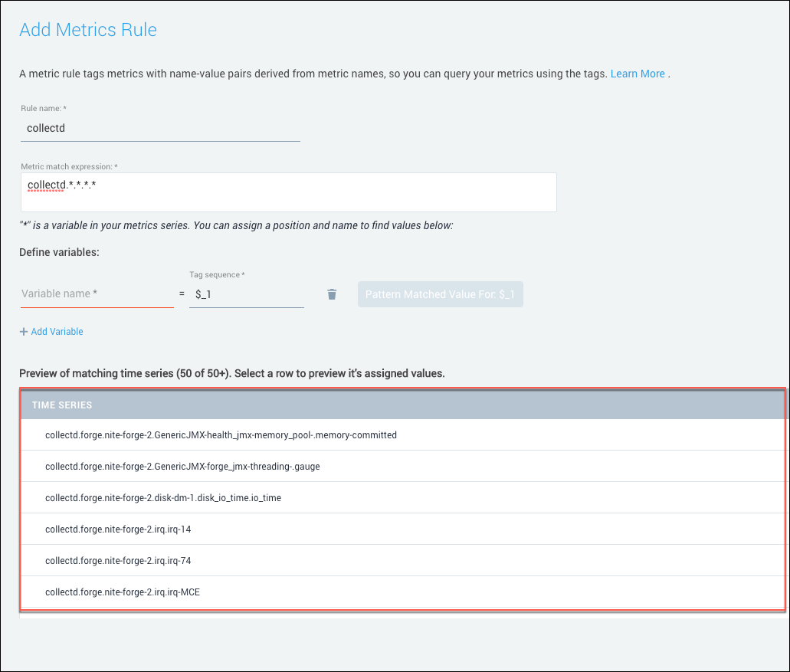The width and height of the screenshot is (790, 672).
Task: Click the Preview of matching time series text
Action: [x=231, y=374]
